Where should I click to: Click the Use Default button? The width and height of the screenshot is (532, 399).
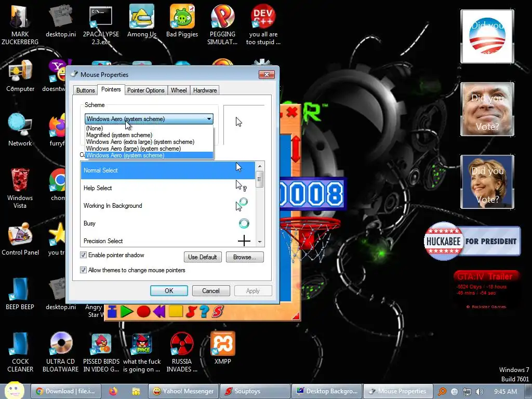203,257
